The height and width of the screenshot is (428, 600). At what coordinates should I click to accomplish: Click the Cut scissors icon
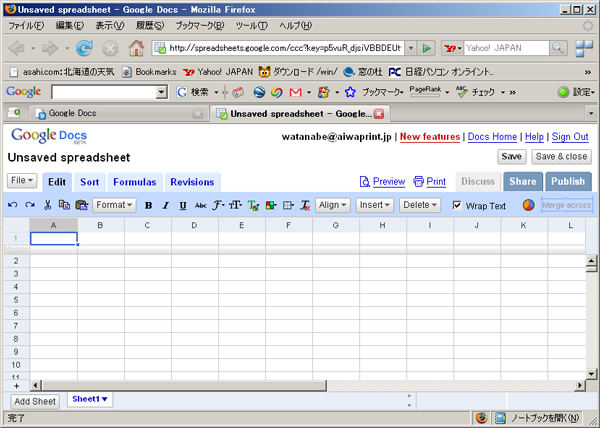pos(47,205)
